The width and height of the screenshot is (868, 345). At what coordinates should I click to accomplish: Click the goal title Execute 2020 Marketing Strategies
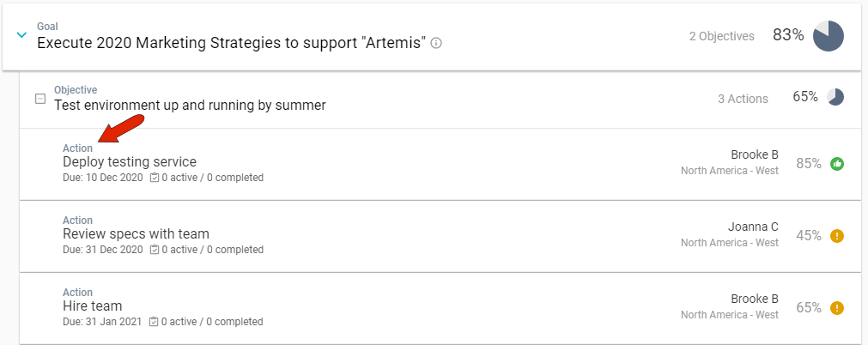pyautogui.click(x=231, y=43)
